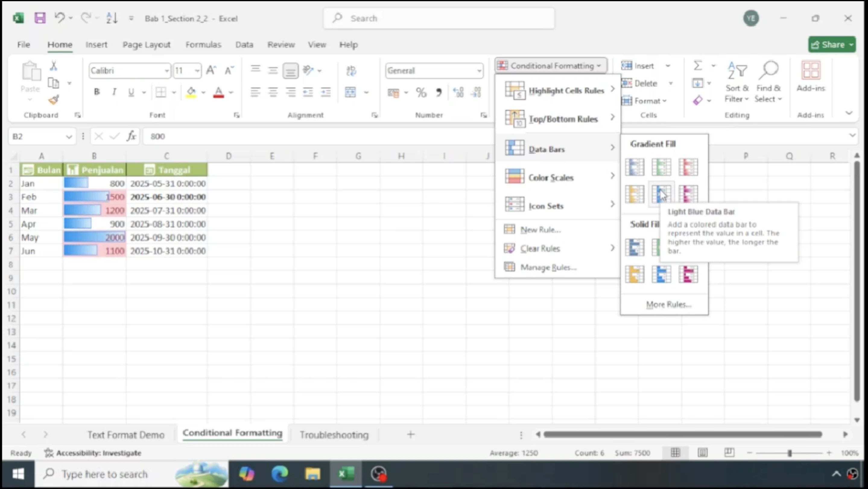This screenshot has height=489, width=868.
Task: Open the General number format dropdown
Action: (479, 70)
